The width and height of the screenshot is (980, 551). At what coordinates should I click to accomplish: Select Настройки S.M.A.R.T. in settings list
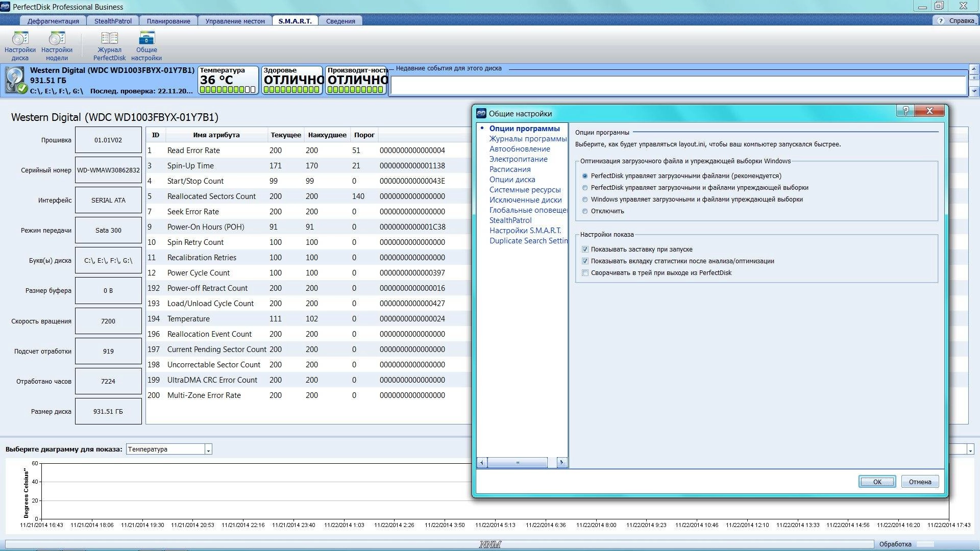coord(525,231)
